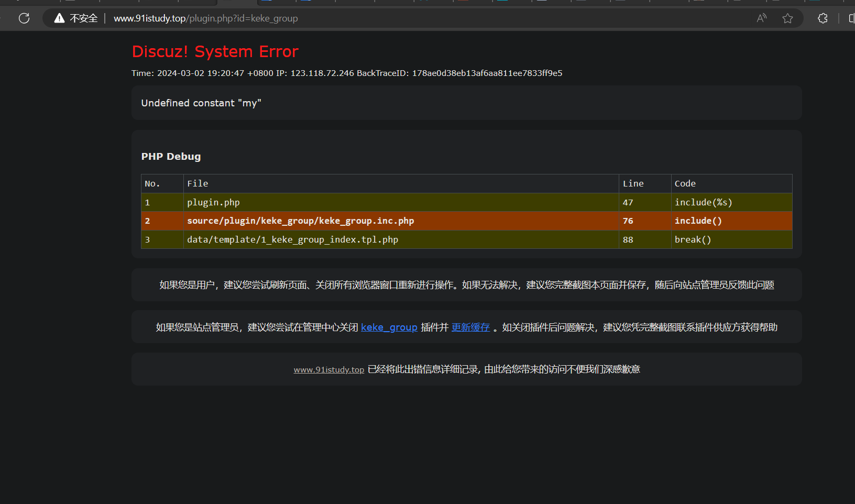Click the address bar URL text
Image resolution: width=855 pixels, height=504 pixels.
pos(205,18)
